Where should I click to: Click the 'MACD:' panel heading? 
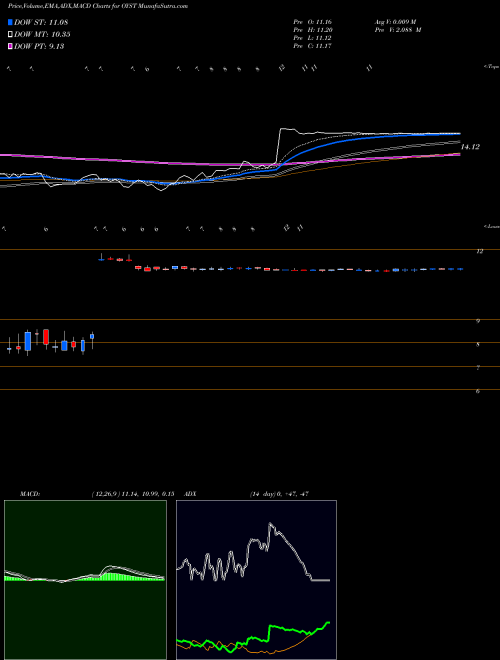30,494
